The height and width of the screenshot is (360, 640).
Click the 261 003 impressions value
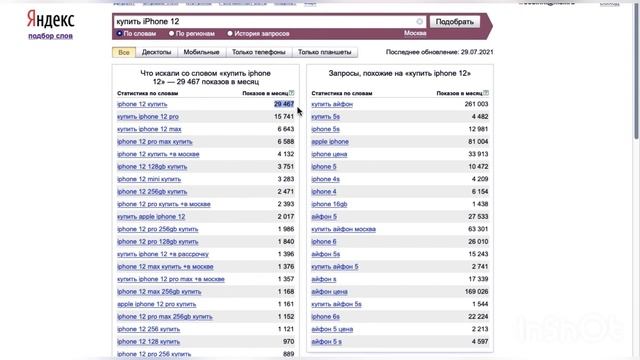coord(476,104)
